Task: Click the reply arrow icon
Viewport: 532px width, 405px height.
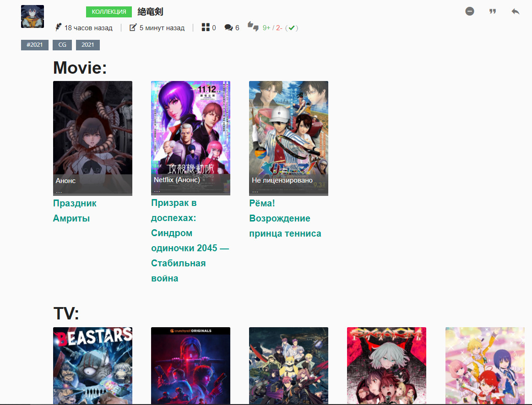Action: [516, 11]
